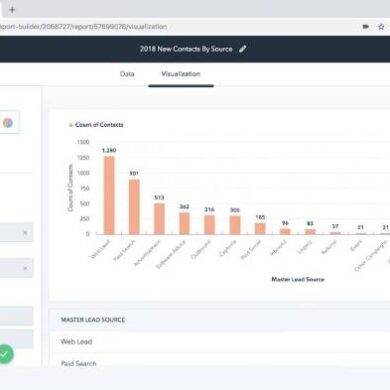Click the Master Lead Source axis title

pyautogui.click(x=298, y=279)
